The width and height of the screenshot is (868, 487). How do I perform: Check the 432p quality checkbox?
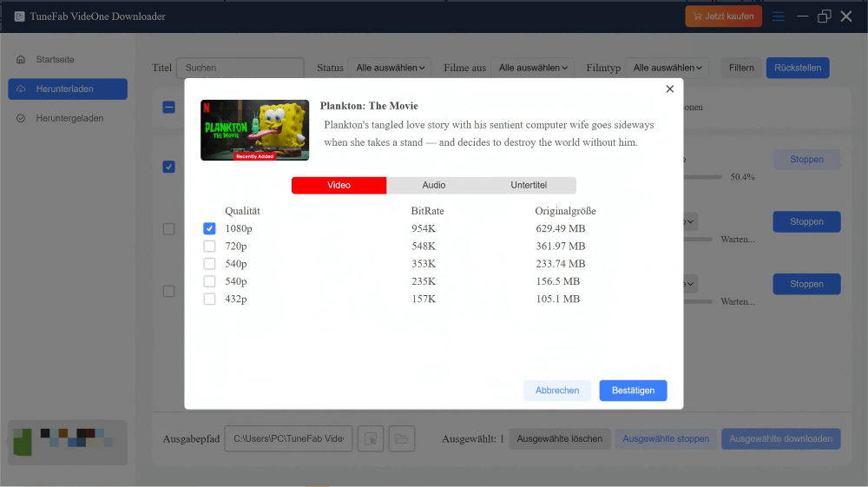(x=209, y=299)
